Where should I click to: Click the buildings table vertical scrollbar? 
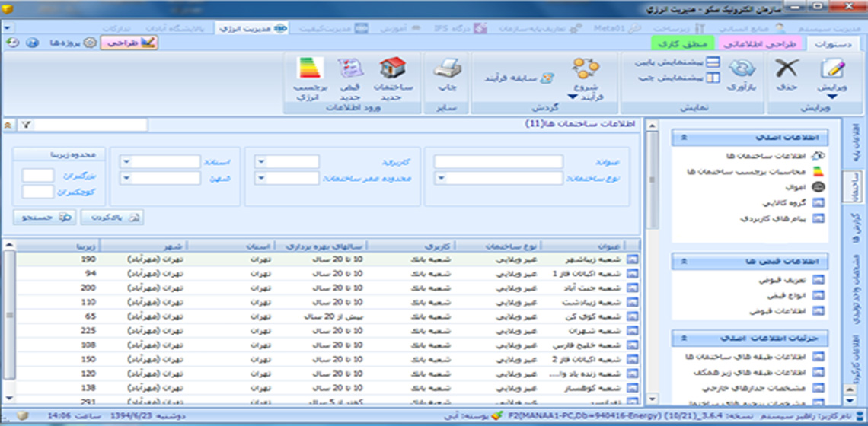[8, 319]
